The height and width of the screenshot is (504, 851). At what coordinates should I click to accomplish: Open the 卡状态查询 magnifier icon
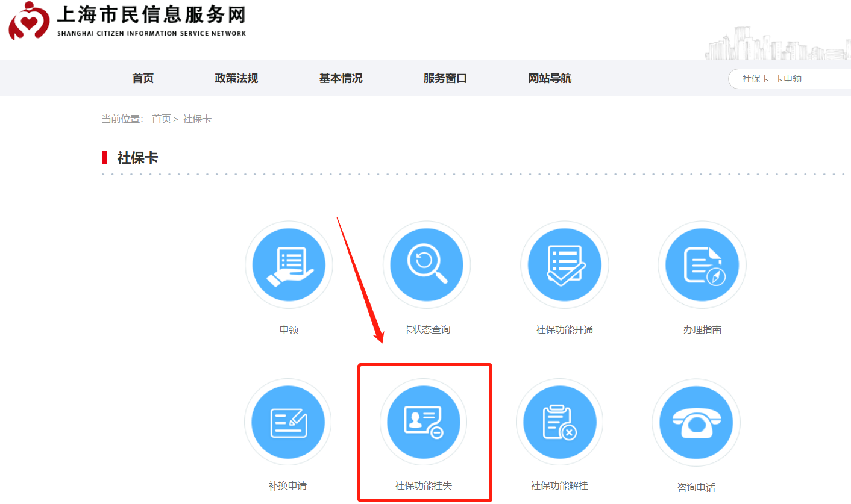pyautogui.click(x=427, y=265)
